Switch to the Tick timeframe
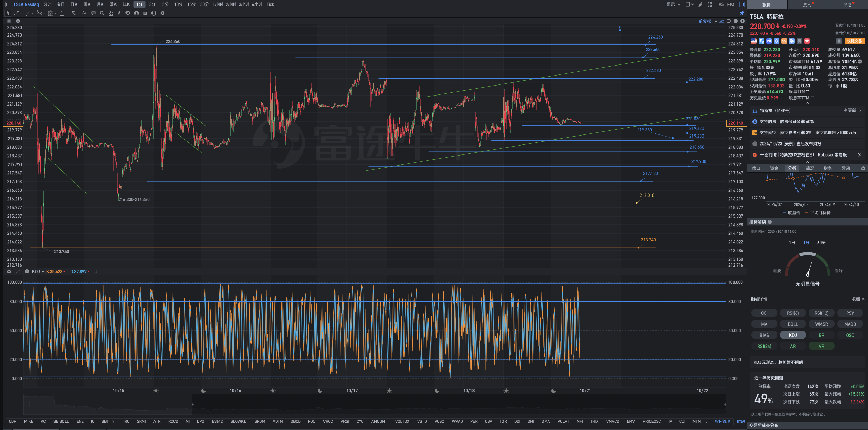The image size is (868, 430). pos(270,4)
